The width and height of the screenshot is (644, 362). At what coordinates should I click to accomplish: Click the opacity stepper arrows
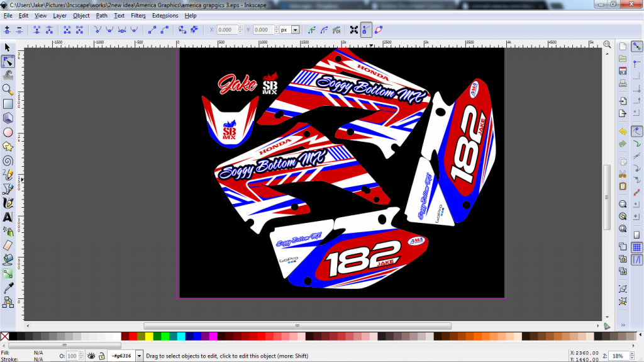click(x=81, y=356)
